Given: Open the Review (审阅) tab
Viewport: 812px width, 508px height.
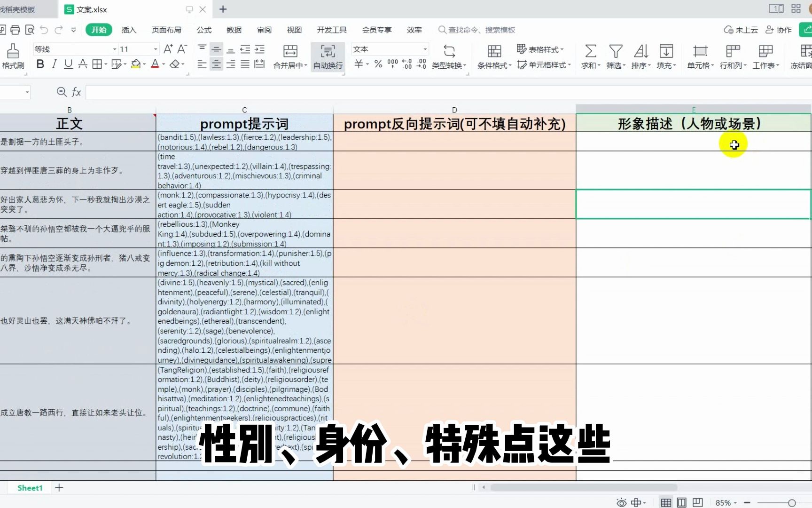Looking at the screenshot, I should pos(264,30).
